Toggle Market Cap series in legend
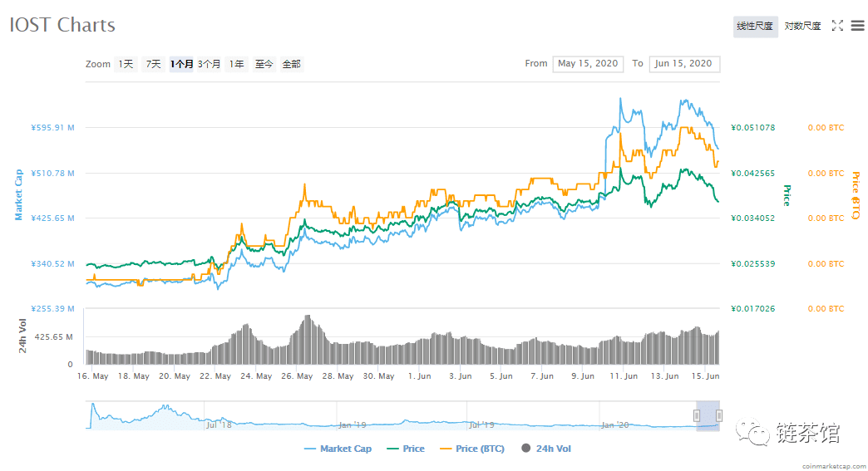Image resolution: width=868 pixels, height=471 pixels. tap(338, 449)
